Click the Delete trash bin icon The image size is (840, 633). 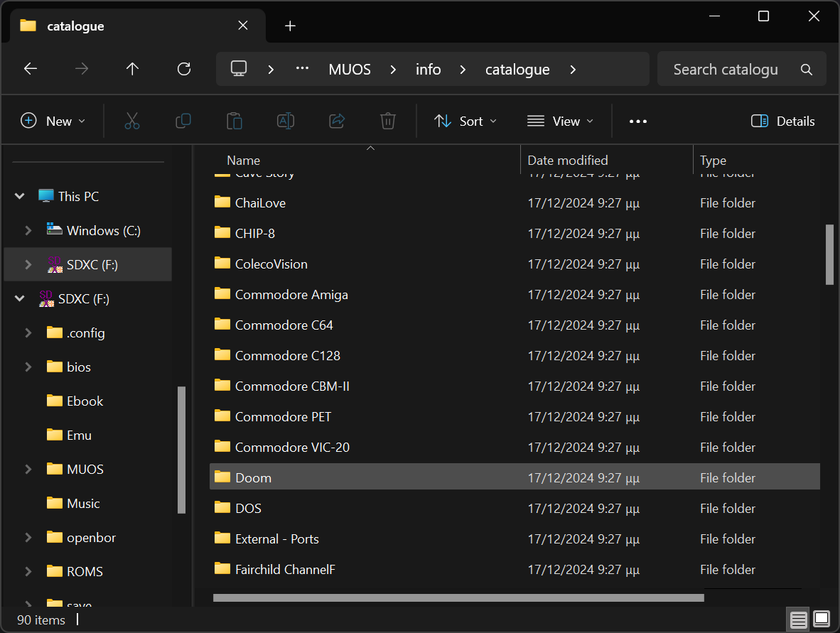coord(387,121)
